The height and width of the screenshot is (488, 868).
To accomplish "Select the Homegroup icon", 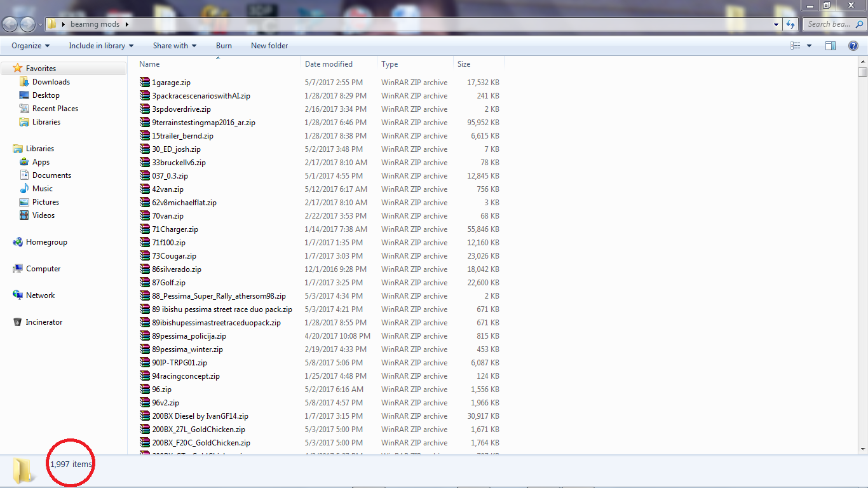I will [x=18, y=242].
